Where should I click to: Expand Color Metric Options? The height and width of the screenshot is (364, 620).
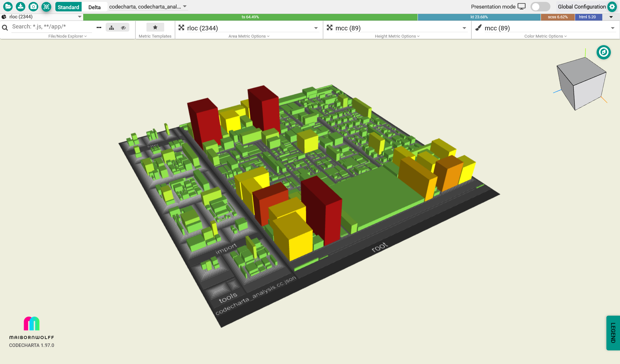click(545, 36)
